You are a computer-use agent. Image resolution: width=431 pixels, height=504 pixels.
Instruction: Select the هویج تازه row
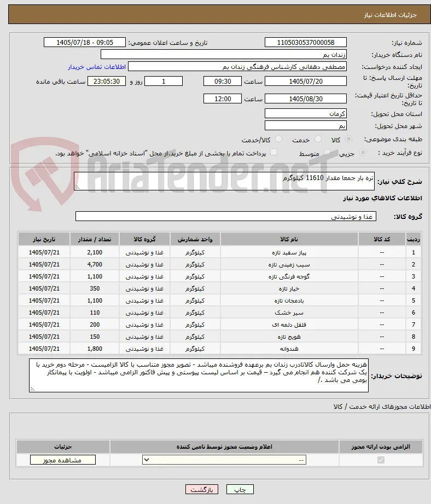coord(219,337)
